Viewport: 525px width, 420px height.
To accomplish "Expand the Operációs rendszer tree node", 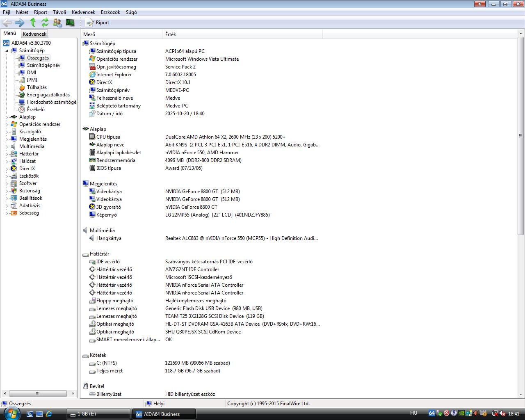I will (x=7, y=124).
